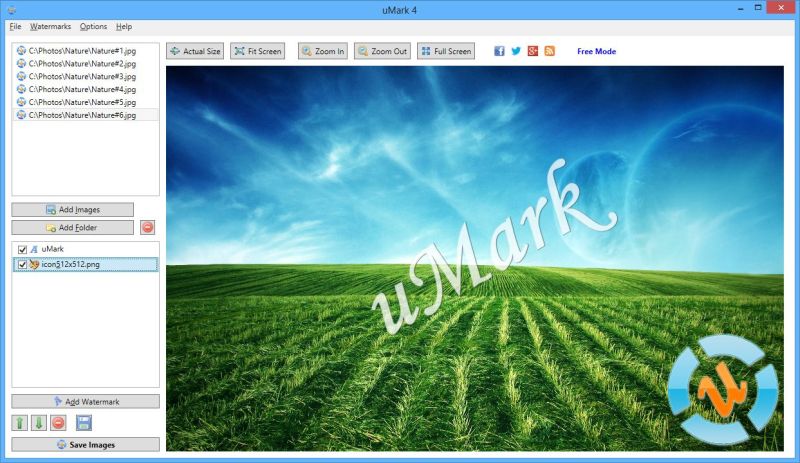Save watermark using blue floppy disk icon
This screenshot has width=800, height=463.
point(84,423)
